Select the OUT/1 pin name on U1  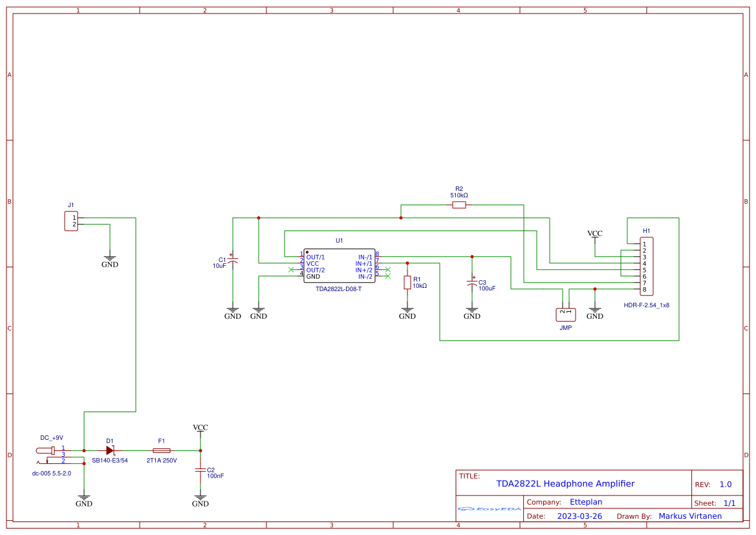pos(316,257)
